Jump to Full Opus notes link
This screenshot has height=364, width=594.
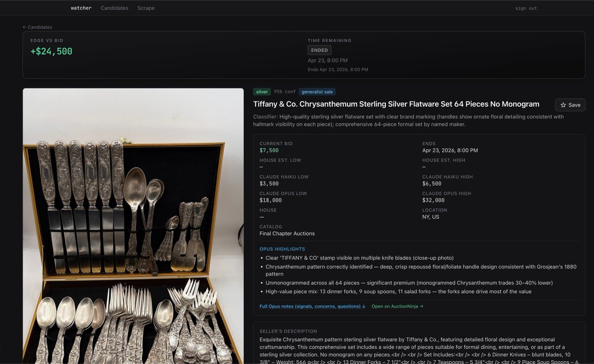pyautogui.click(x=312, y=306)
